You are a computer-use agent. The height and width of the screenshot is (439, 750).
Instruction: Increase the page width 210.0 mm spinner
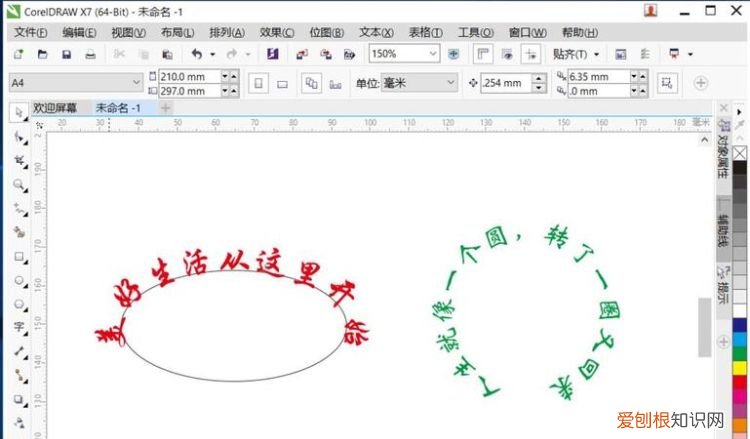pos(234,76)
